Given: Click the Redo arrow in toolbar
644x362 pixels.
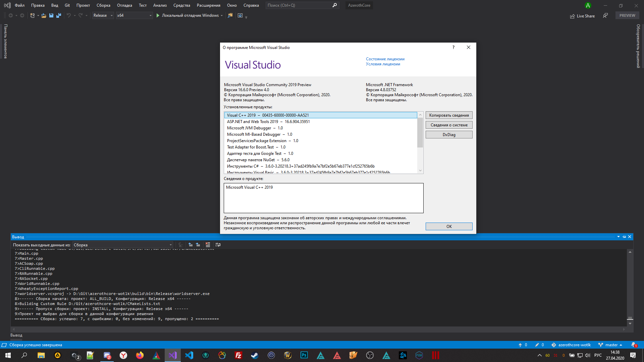Looking at the screenshot, I should tap(80, 15).
